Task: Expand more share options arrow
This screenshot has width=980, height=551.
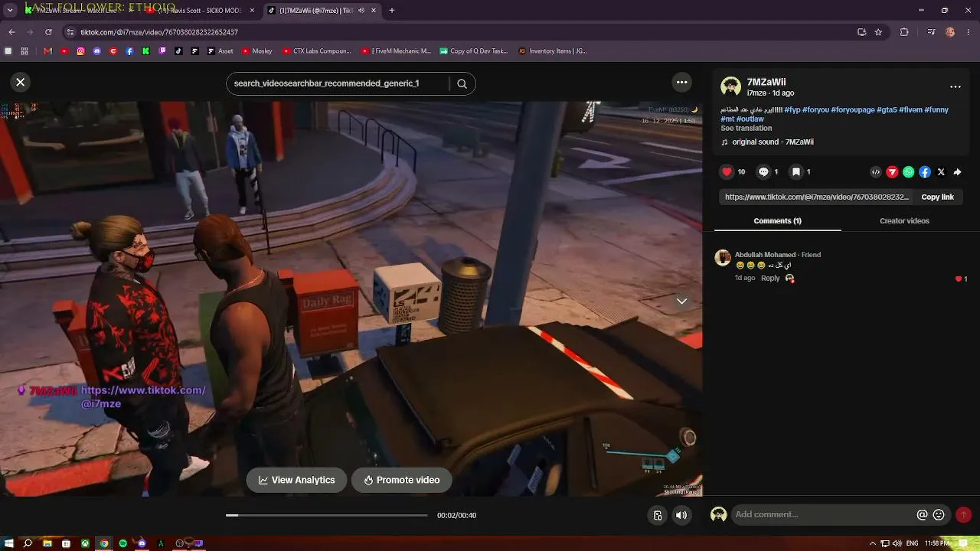Action: coord(957,172)
